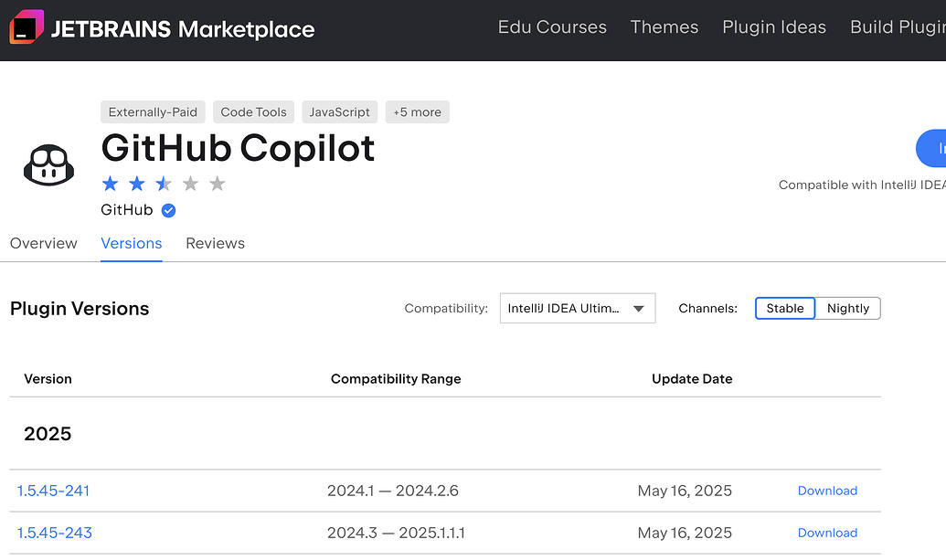The width and height of the screenshot is (946, 560).
Task: Click the fifth rating star
Action: click(218, 184)
